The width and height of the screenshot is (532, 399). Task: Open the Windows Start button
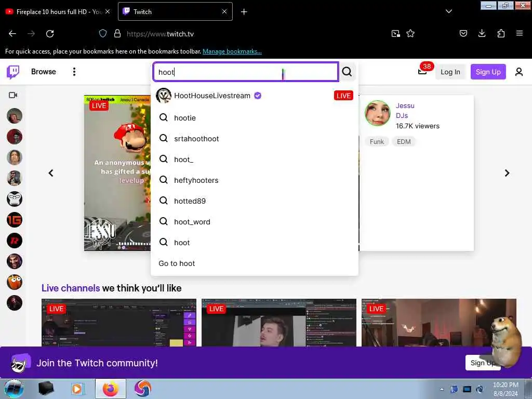[x=14, y=389]
